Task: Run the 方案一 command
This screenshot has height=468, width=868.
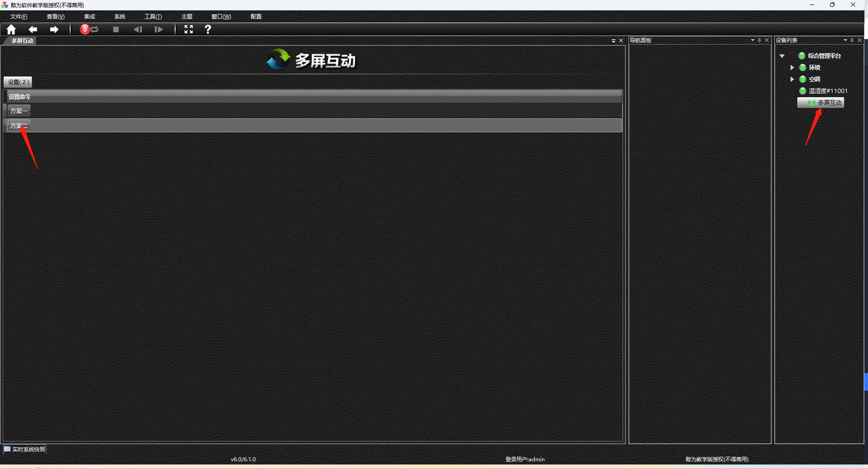Action: [x=18, y=111]
